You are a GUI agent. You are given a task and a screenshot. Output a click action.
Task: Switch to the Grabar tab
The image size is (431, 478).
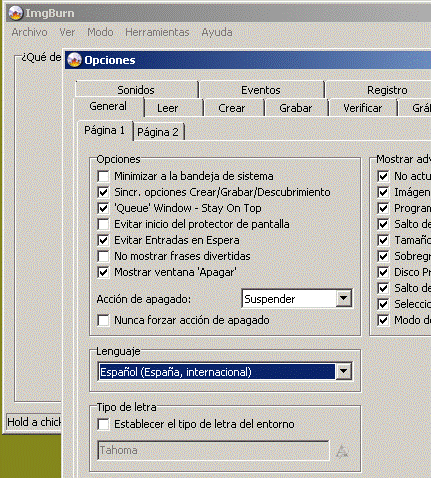pyautogui.click(x=296, y=108)
